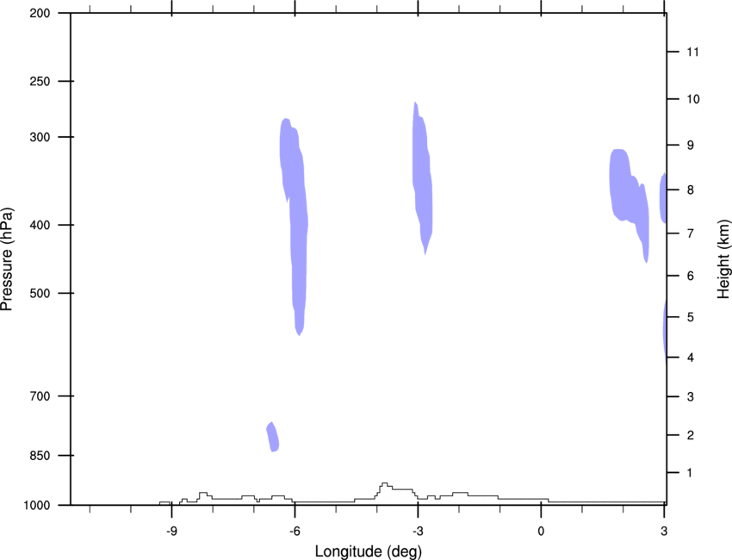Select the small low-level blue patch near 850 hPa
This screenshot has width=732, height=560.
pos(273,437)
